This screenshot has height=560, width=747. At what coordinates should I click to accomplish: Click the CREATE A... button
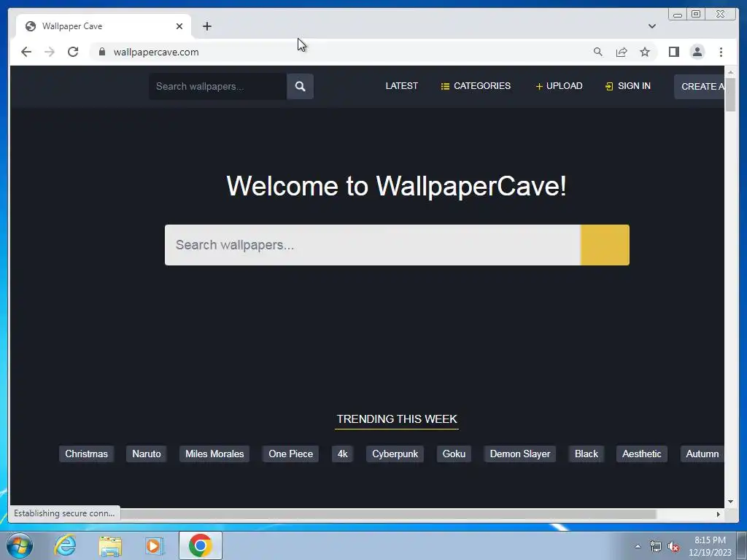[x=700, y=86]
